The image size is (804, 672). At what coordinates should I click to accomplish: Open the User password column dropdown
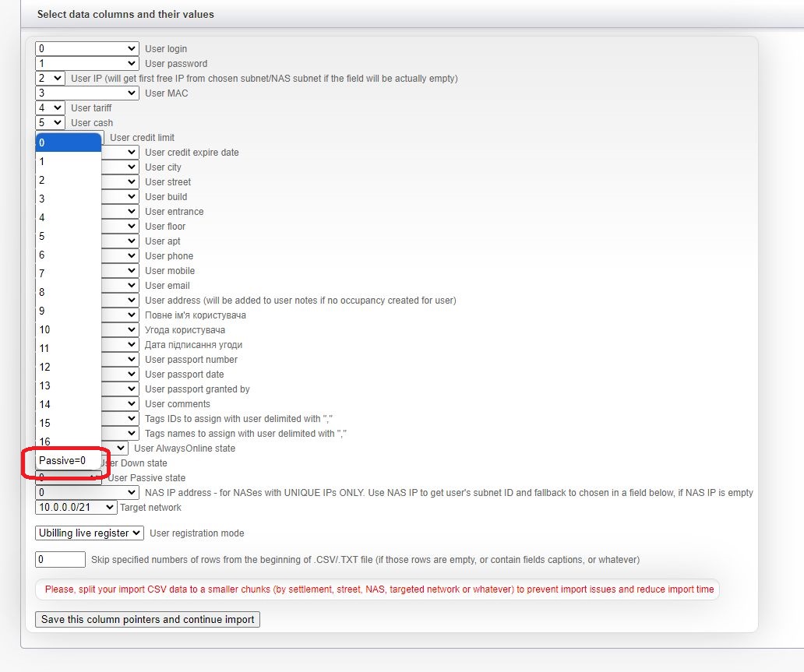point(86,64)
